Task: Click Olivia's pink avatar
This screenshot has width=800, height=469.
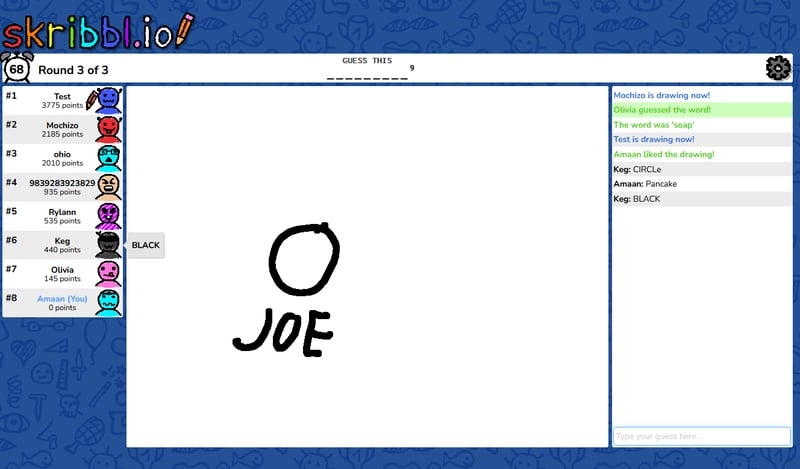Action: coord(109,274)
